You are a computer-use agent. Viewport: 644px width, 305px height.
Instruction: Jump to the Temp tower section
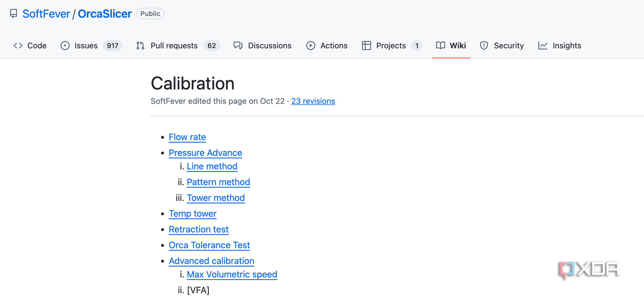[x=192, y=214]
